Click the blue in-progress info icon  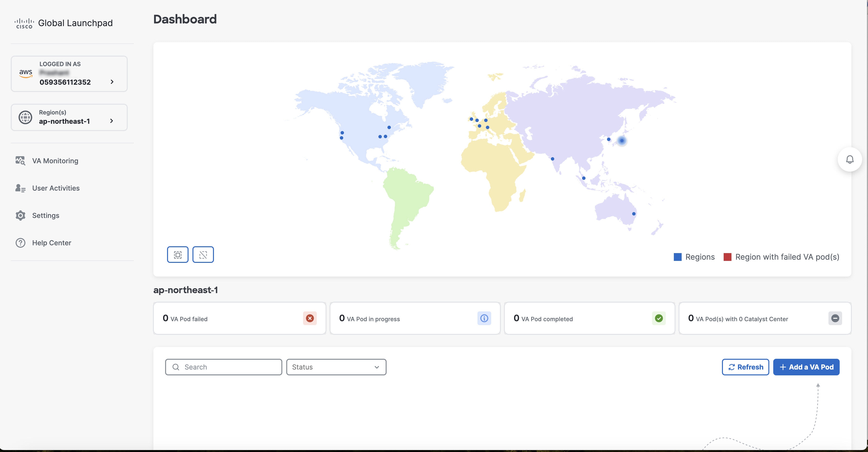(x=484, y=318)
